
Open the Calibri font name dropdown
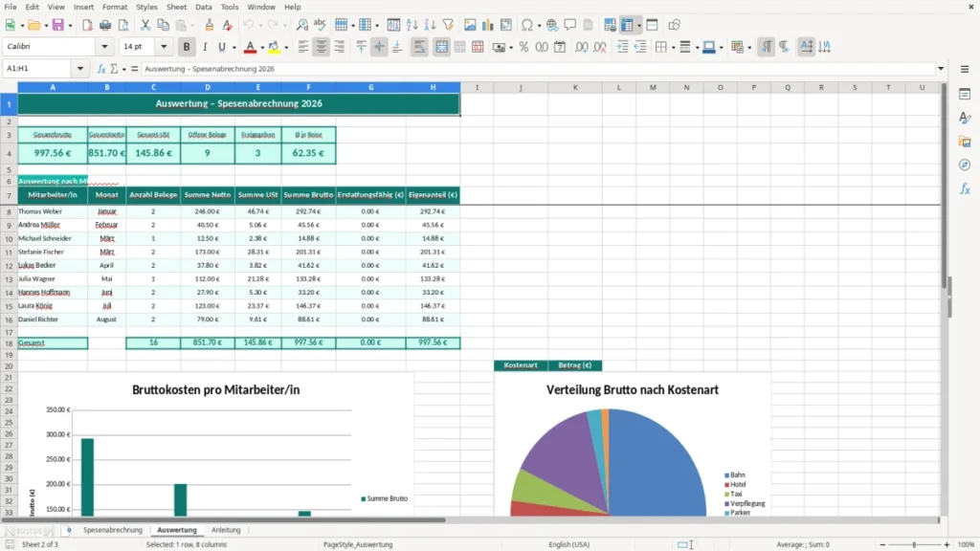pos(104,46)
